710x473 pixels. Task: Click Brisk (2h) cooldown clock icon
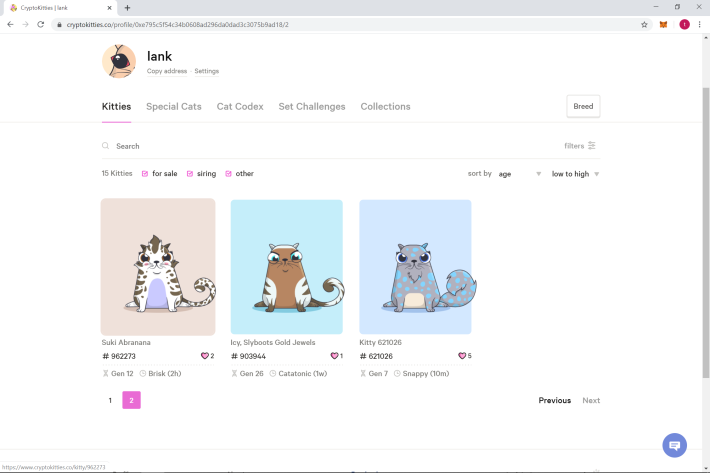tap(143, 373)
